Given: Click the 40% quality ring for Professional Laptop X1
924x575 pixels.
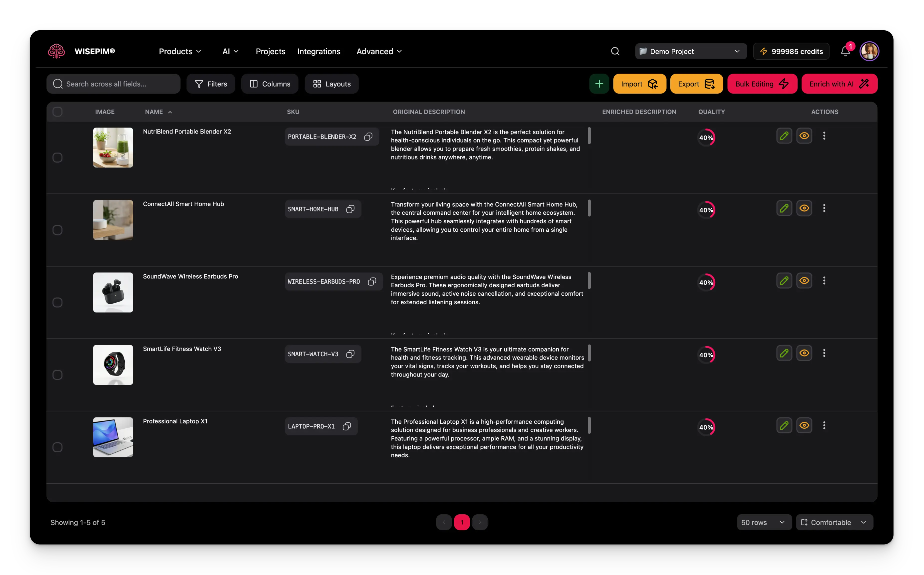Looking at the screenshot, I should click(706, 427).
